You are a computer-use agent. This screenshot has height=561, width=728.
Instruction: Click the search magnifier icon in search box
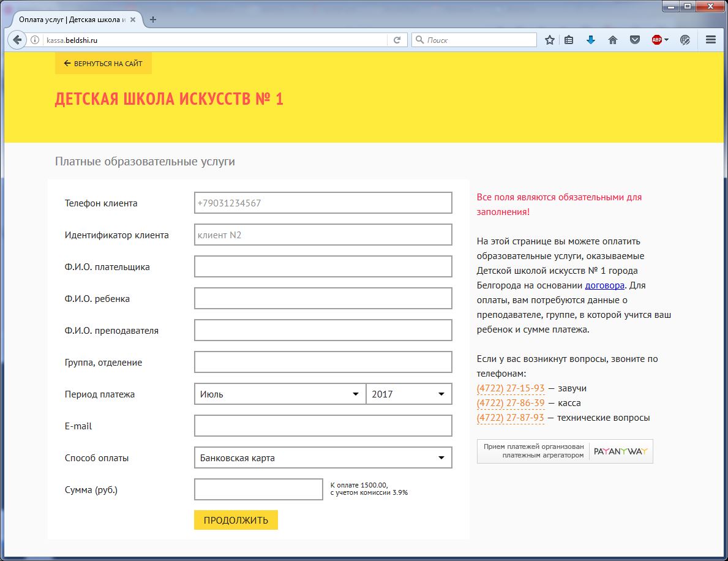tap(419, 40)
